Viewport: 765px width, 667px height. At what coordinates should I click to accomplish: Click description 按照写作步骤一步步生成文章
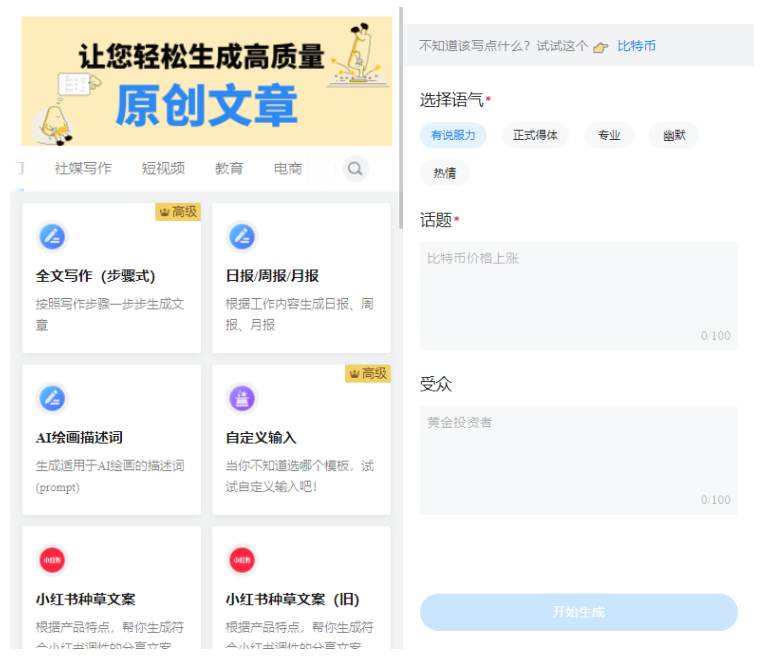110,314
